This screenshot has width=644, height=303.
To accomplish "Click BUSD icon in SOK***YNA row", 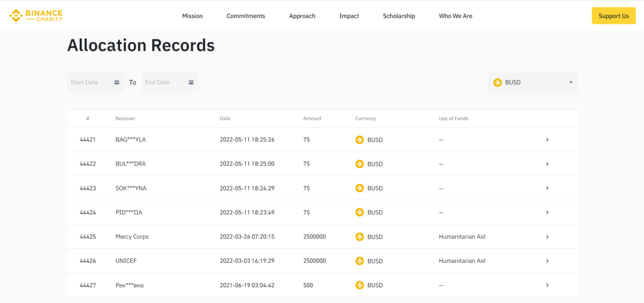I will pyautogui.click(x=360, y=188).
